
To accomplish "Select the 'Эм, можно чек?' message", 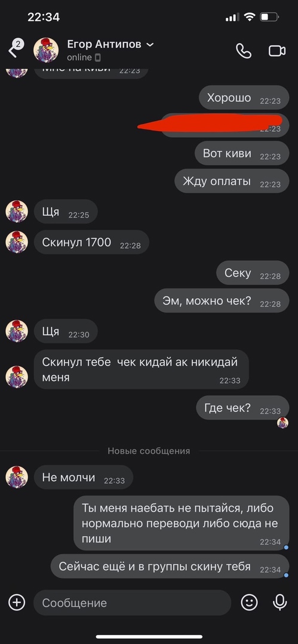I will tap(222, 300).
